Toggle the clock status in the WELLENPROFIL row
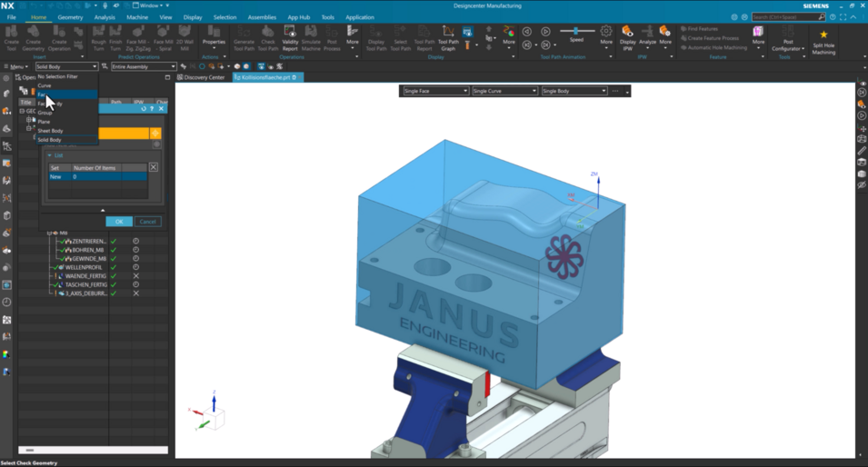 point(135,267)
